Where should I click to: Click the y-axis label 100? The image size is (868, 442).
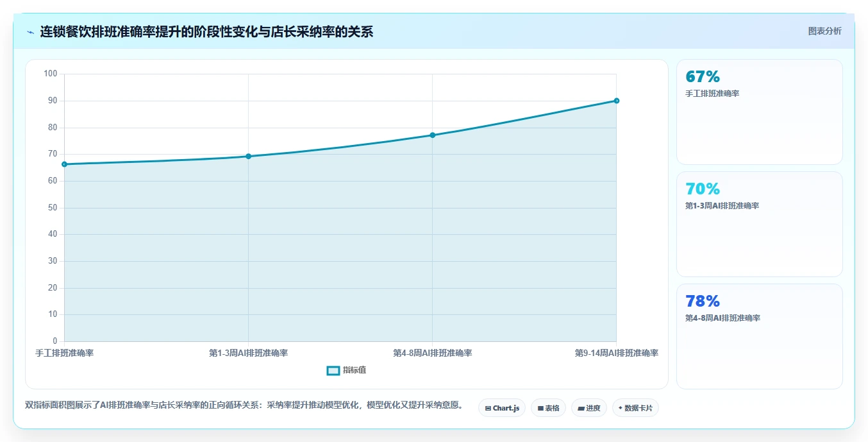(x=51, y=74)
